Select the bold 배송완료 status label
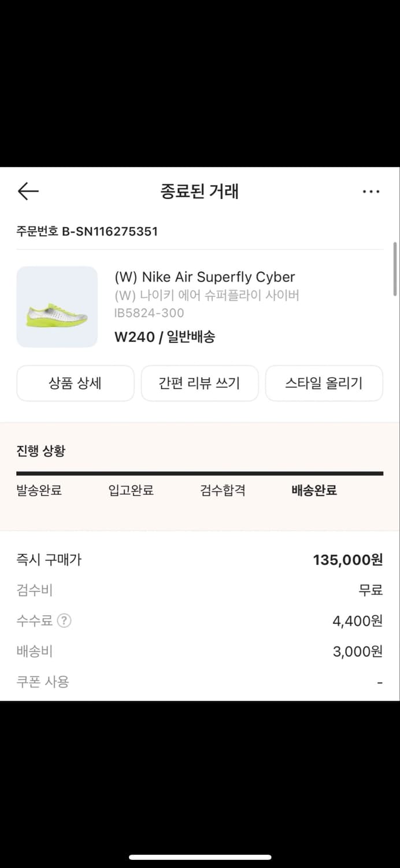 coord(314,490)
